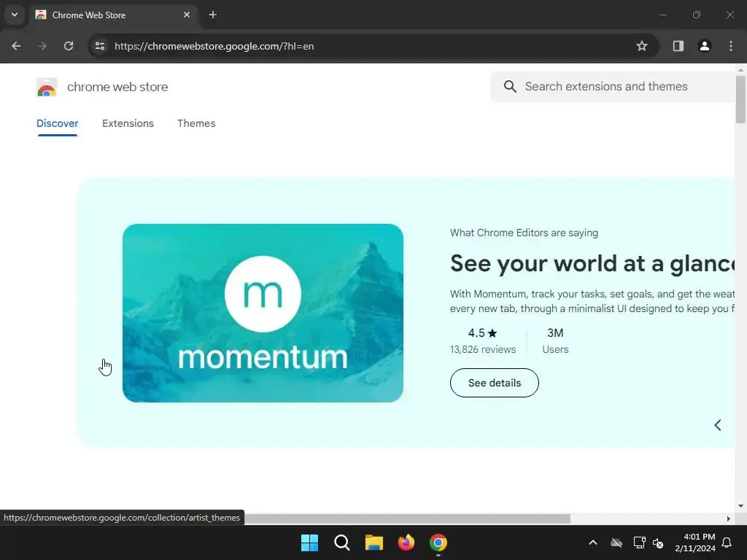Click the search magnifier icon

point(510,87)
